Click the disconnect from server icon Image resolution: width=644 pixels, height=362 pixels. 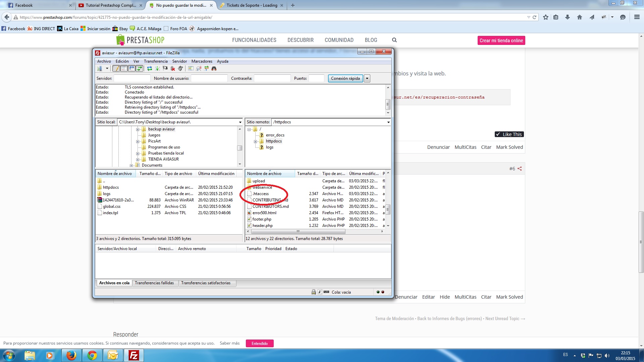(173, 68)
